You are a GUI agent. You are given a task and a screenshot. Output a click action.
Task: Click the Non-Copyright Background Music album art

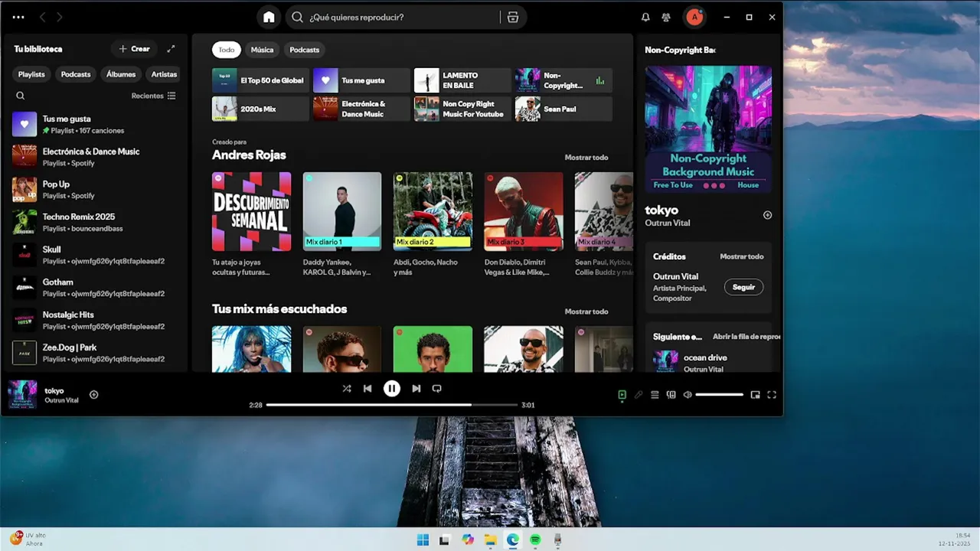click(x=708, y=129)
